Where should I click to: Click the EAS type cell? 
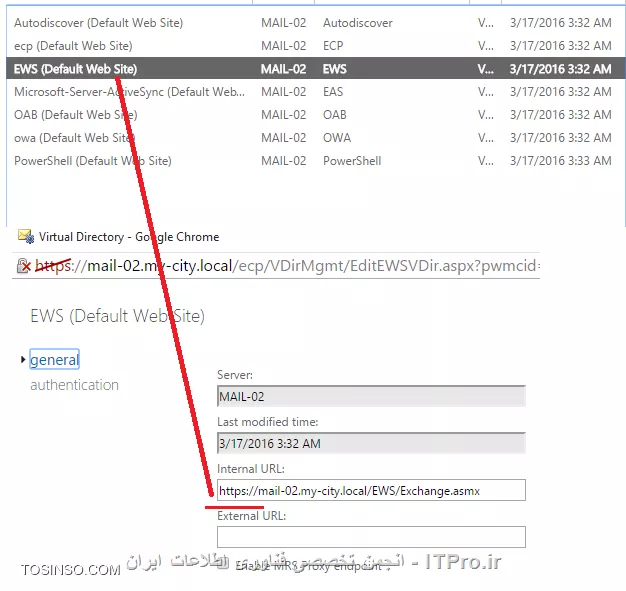tap(333, 92)
